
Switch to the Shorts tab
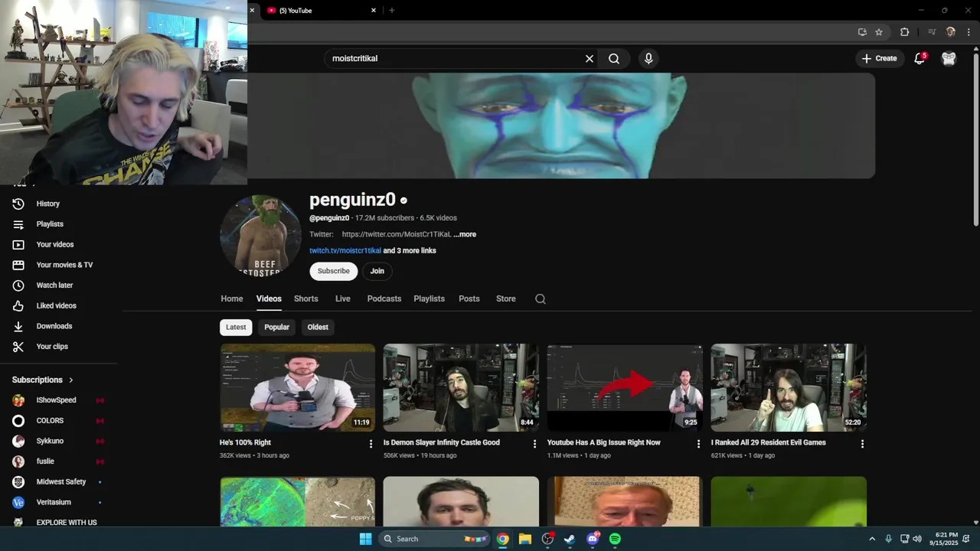(x=306, y=299)
